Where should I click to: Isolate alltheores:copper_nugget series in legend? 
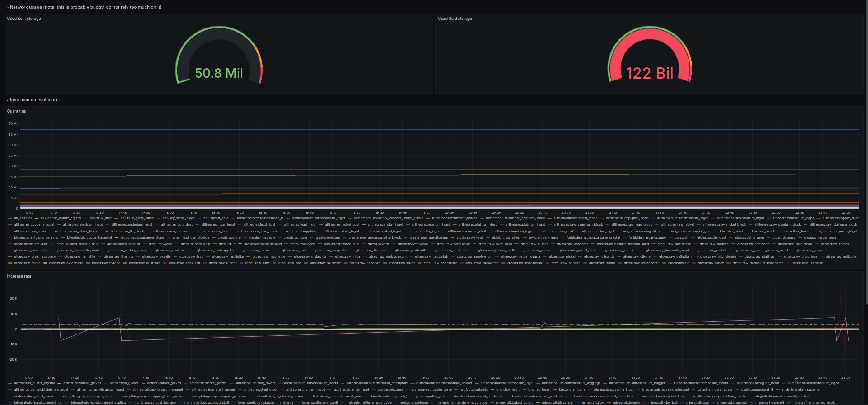(34, 225)
